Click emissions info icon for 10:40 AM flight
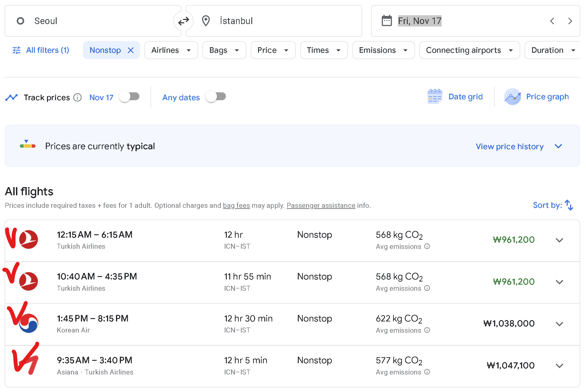 427,288
